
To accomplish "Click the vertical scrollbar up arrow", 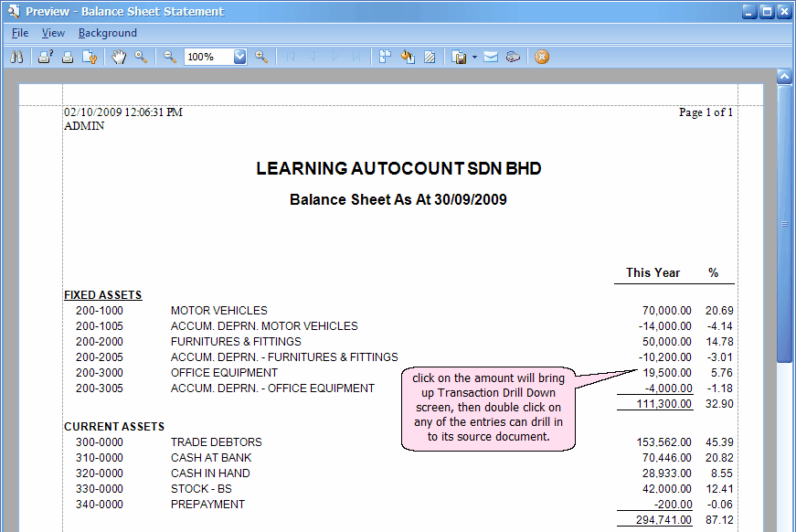I will [784, 77].
